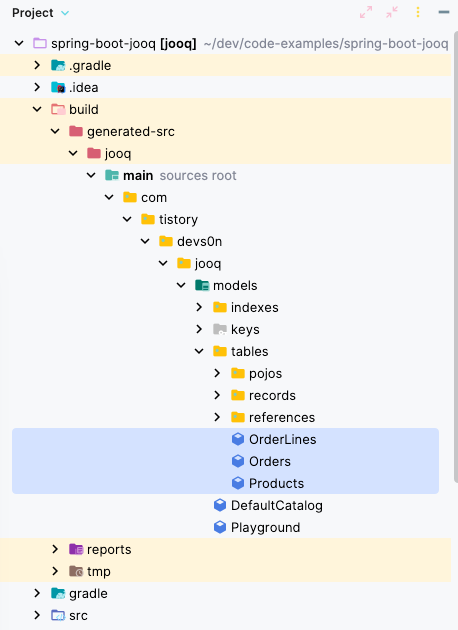This screenshot has width=458, height=630.
Task: Click the Orders class icon
Action: (x=238, y=461)
